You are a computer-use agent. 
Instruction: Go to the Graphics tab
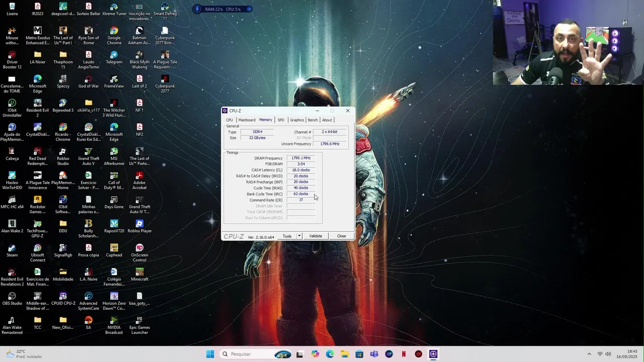[x=297, y=120]
